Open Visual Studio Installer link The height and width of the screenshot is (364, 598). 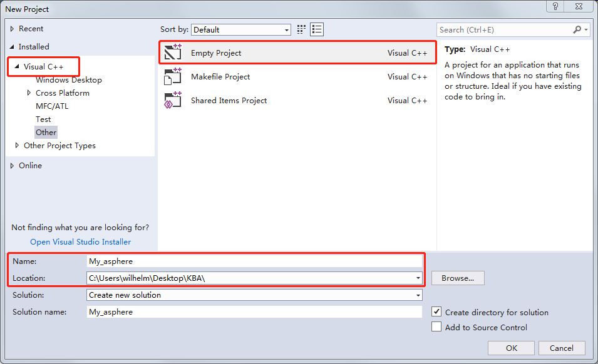point(80,242)
